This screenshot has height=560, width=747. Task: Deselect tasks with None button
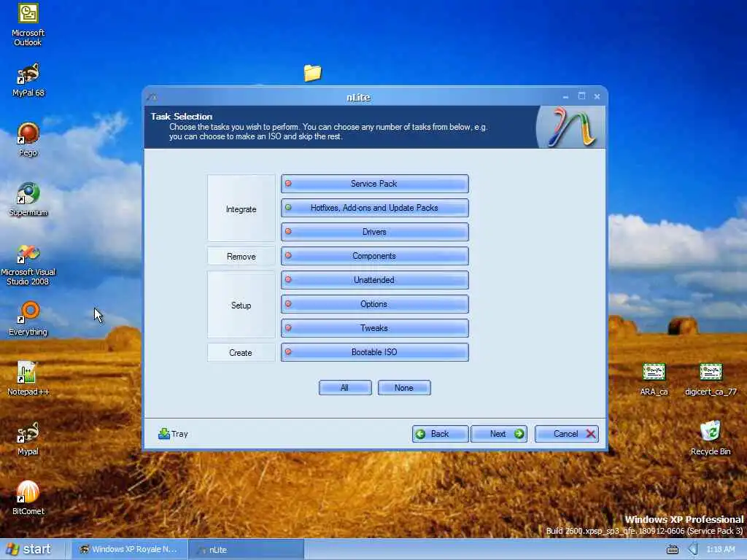click(x=404, y=388)
